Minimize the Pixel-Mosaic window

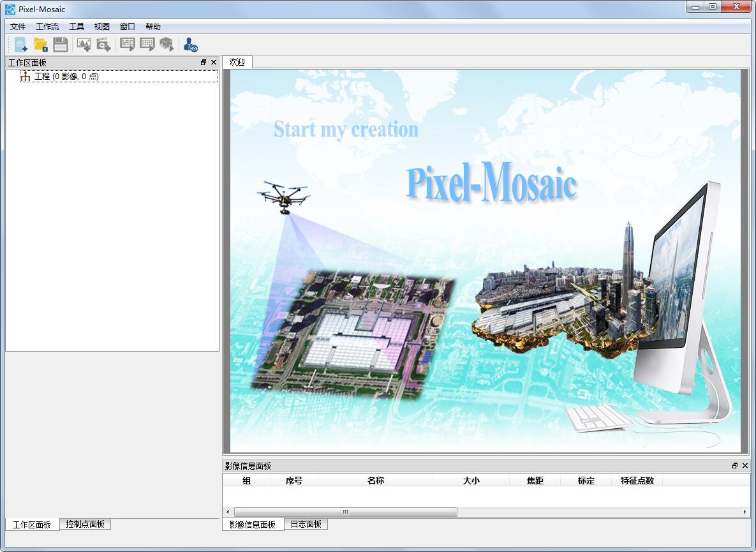coord(695,7)
